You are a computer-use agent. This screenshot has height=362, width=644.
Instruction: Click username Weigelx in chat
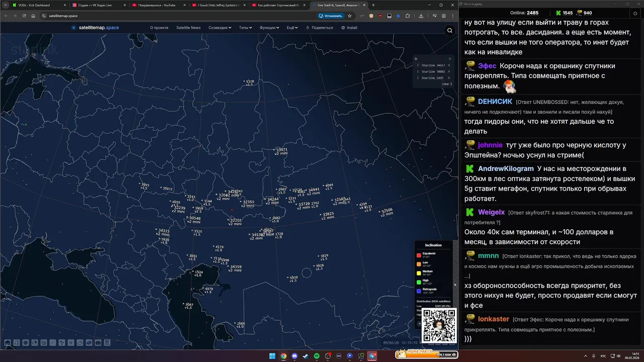[x=492, y=212]
